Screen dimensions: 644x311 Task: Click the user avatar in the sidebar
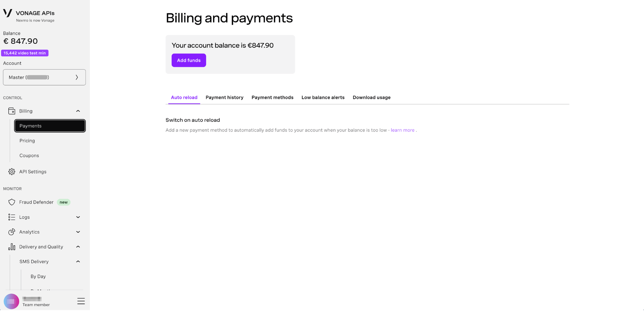click(11, 301)
